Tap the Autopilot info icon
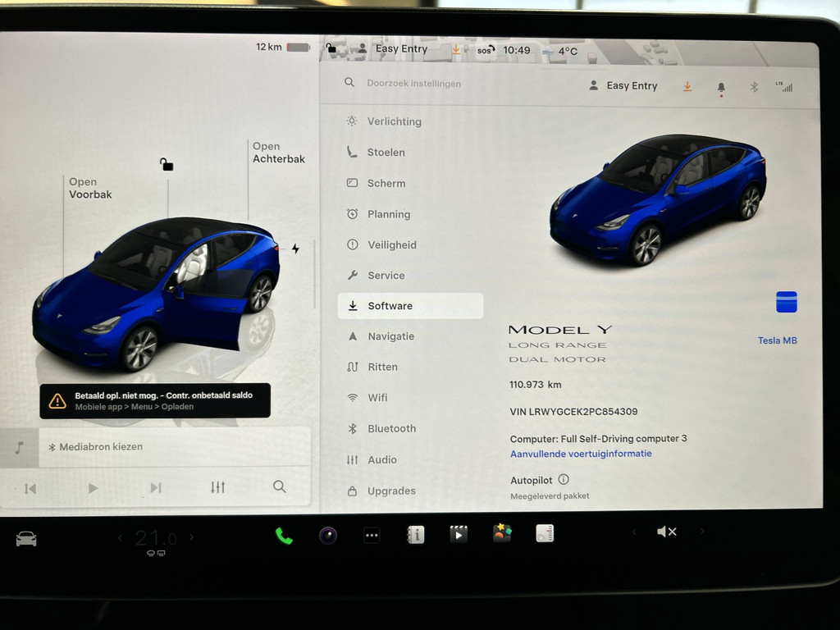This screenshot has width=840, height=630. [x=564, y=480]
